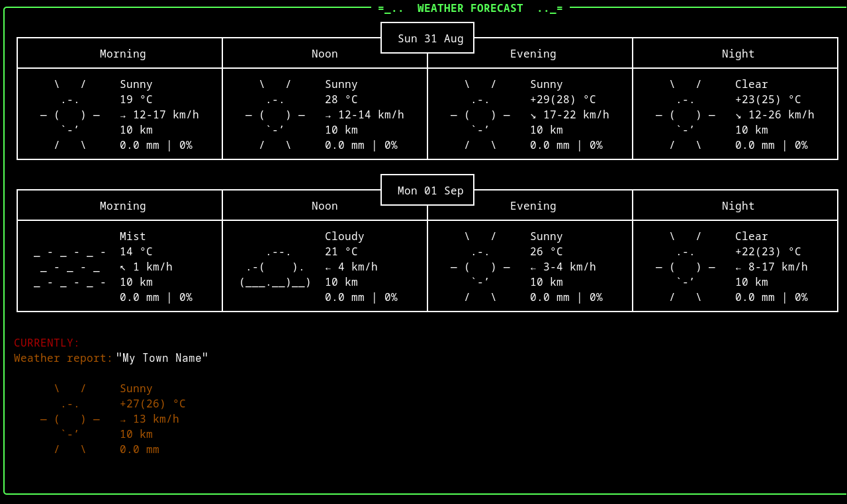The height and width of the screenshot is (504, 847).
Task: Click the cloud icon for Mon 01 Sep Noon
Action: pos(275,267)
